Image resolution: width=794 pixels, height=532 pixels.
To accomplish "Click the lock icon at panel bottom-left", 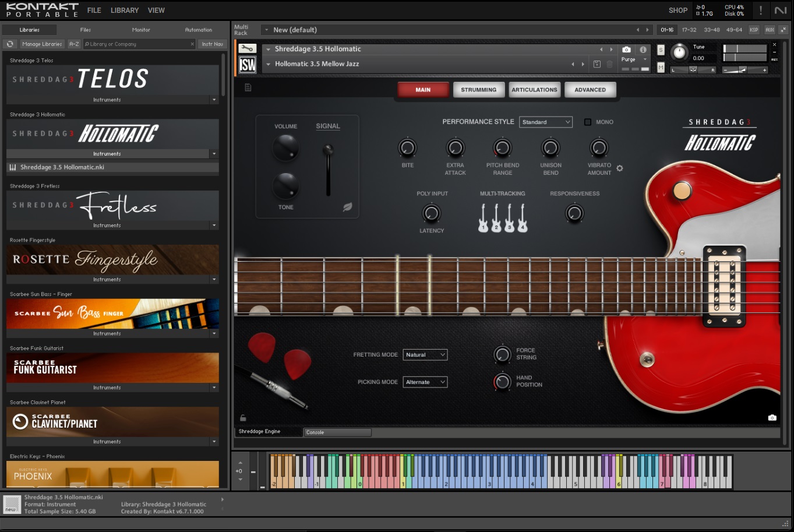I will click(x=243, y=418).
